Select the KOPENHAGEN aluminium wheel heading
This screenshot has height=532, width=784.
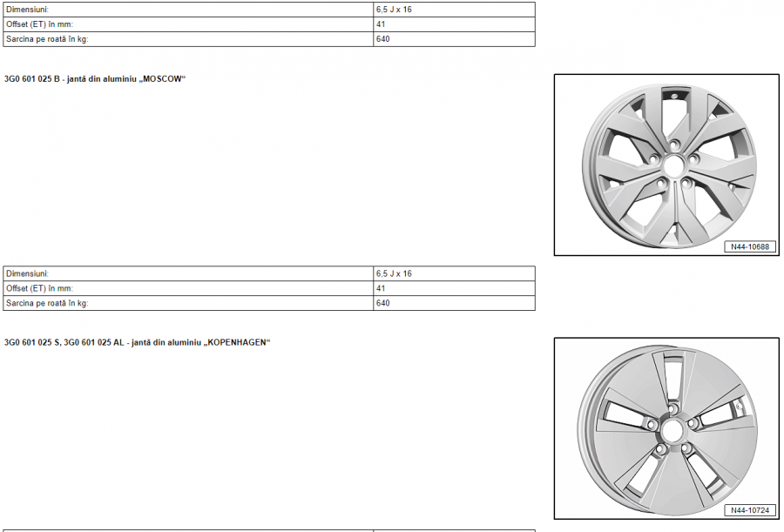pyautogui.click(x=138, y=342)
